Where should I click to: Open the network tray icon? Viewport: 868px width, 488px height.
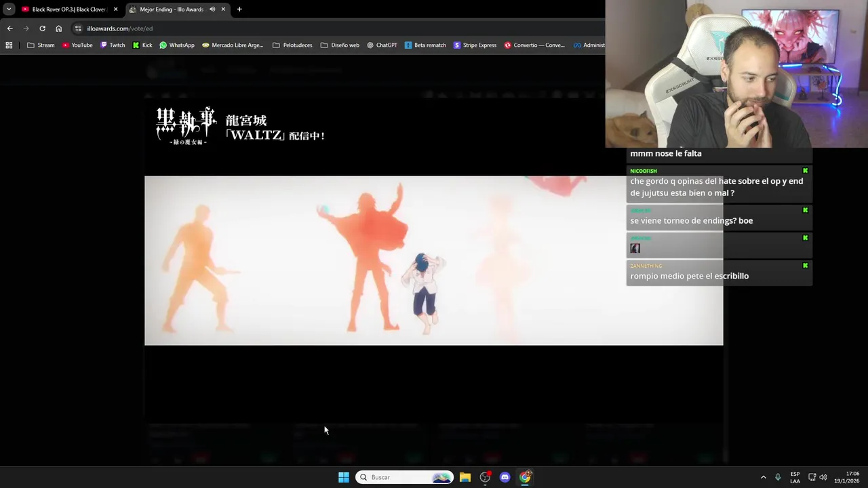point(812,477)
